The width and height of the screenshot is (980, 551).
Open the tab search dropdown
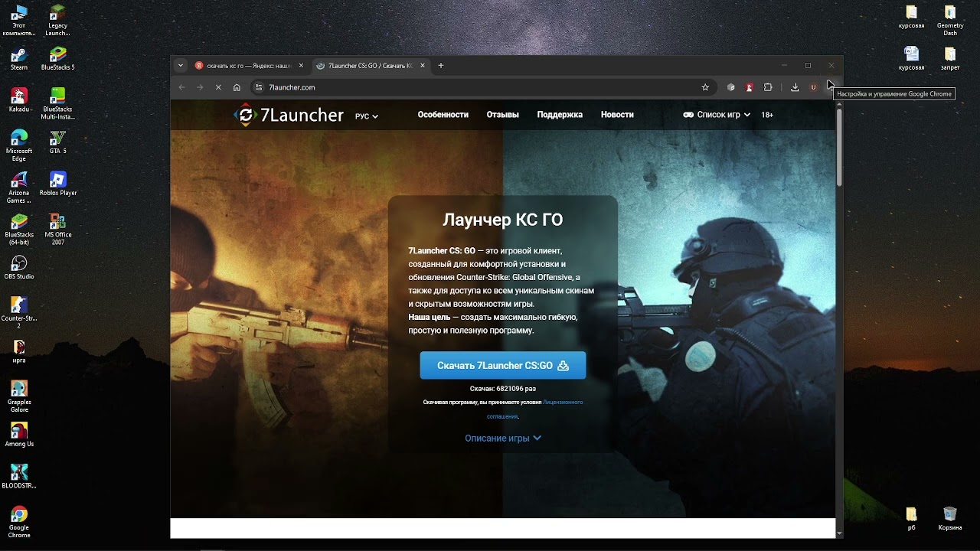click(x=181, y=66)
